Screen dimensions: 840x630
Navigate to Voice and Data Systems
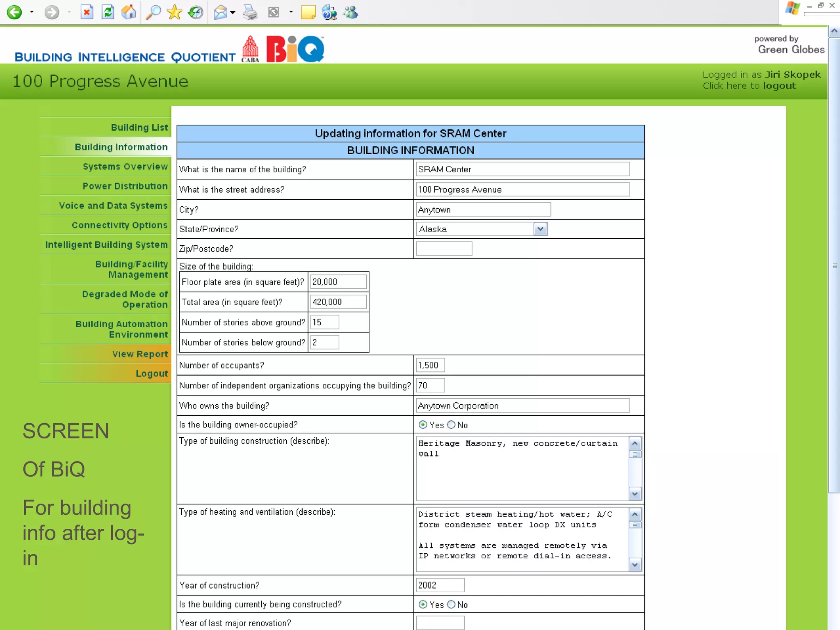113,205
